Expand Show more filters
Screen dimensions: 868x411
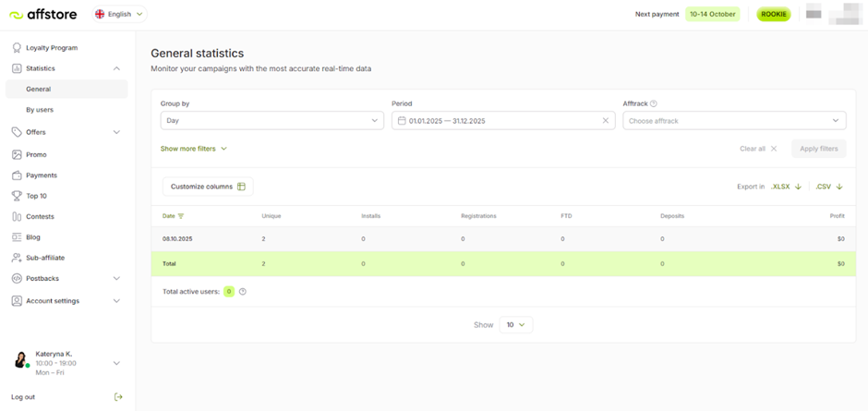point(193,148)
